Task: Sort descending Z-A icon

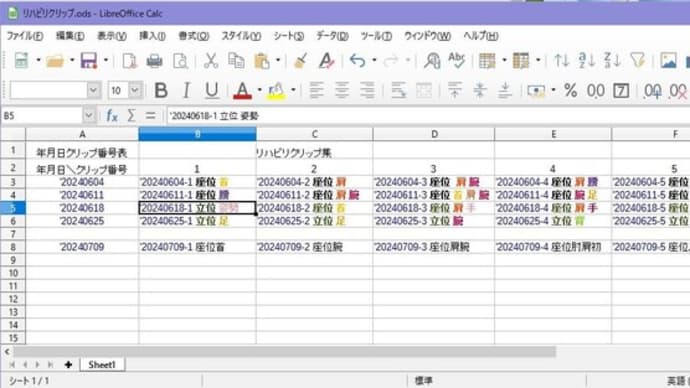Action: tap(612, 60)
